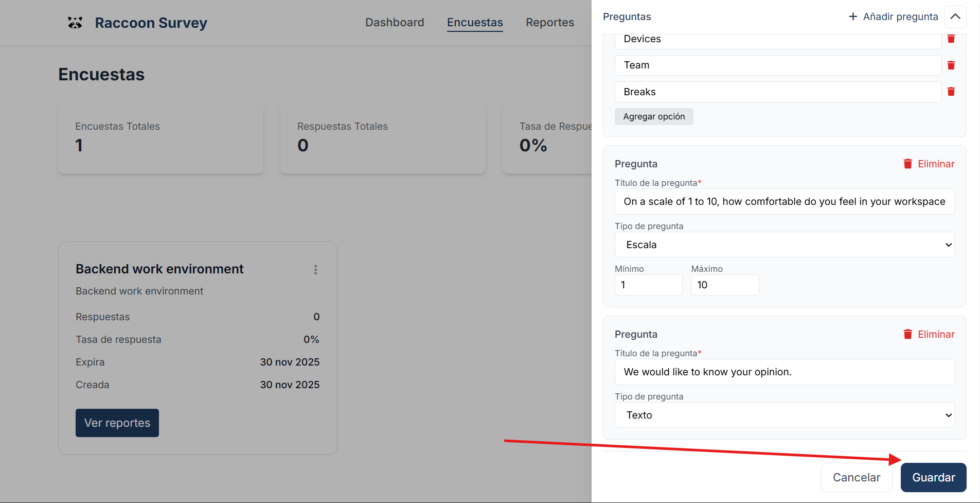Image resolution: width=980 pixels, height=503 pixels.
Task: Collapse the Preguntas section with chevron
Action: tap(955, 16)
